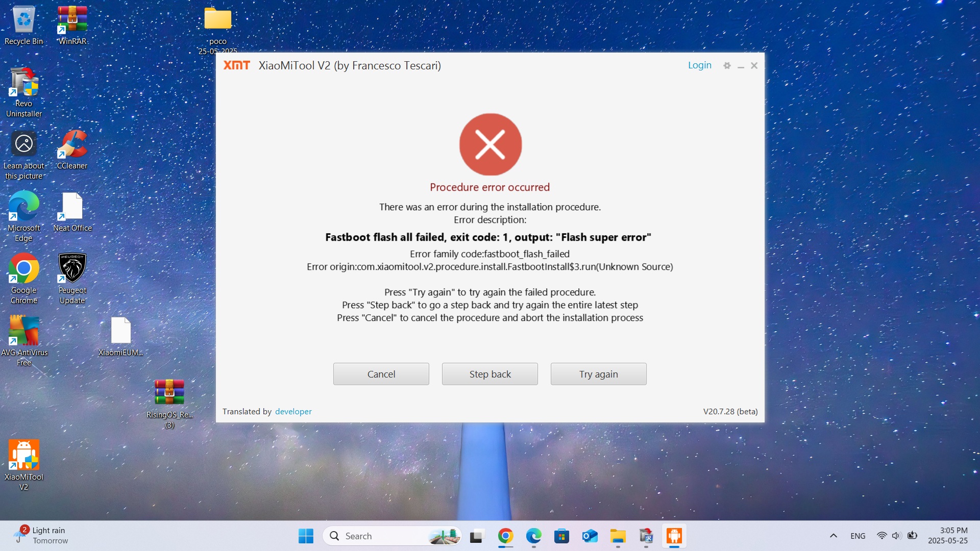Click the battery status icon

pos(912,536)
